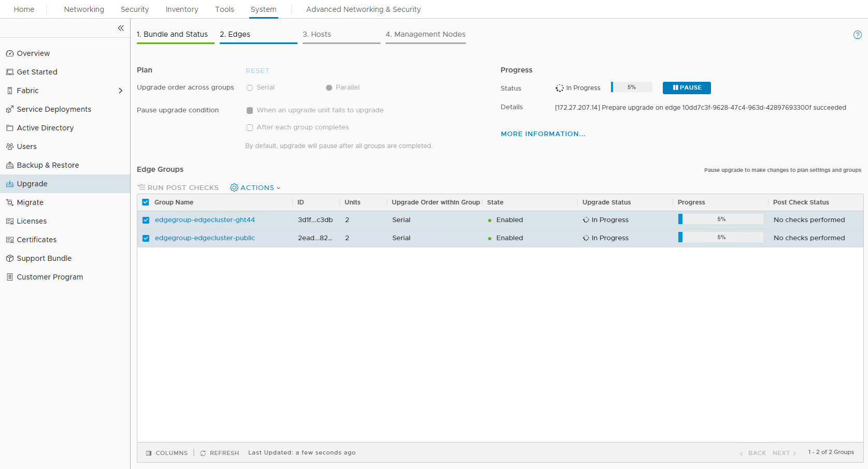Click the Columns icon in footer

point(149,453)
